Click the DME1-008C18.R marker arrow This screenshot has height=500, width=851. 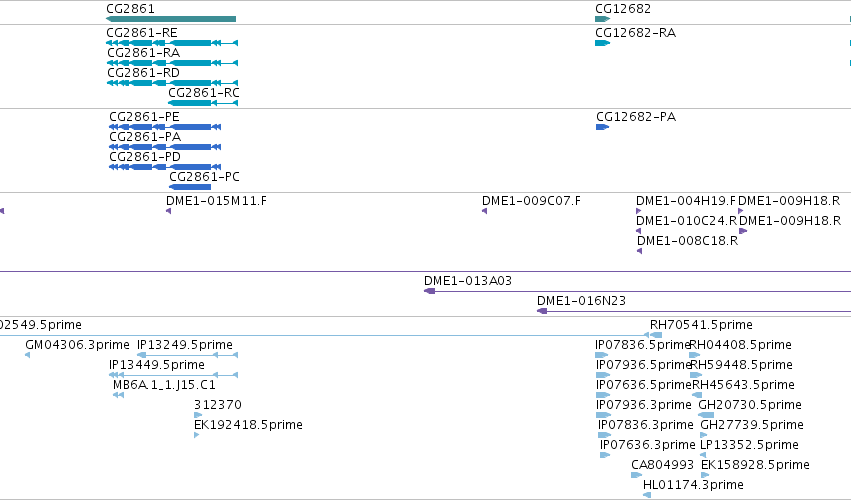(x=639, y=251)
